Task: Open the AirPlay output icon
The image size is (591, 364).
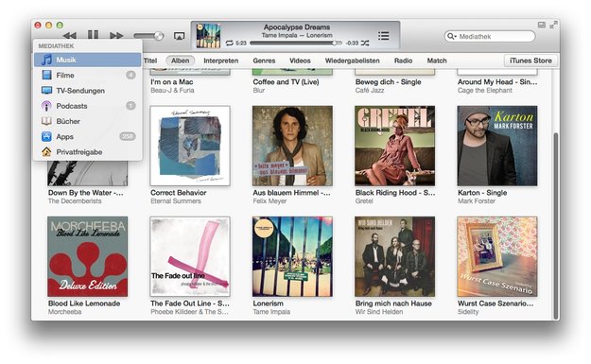Action: [179, 36]
